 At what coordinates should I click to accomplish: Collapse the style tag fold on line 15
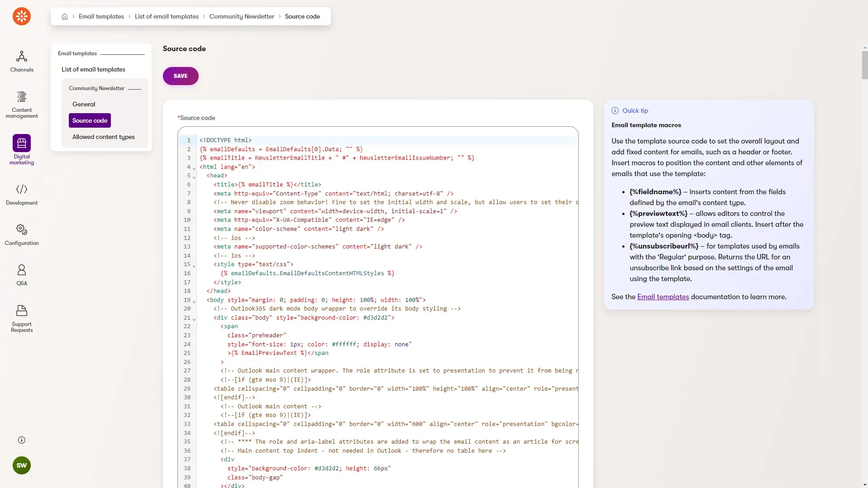[194, 266]
